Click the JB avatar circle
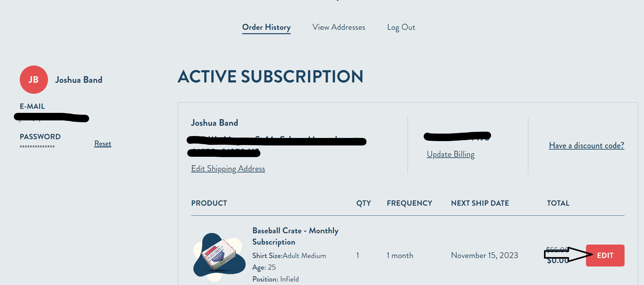Image resolution: width=644 pixels, height=285 pixels. (x=34, y=80)
